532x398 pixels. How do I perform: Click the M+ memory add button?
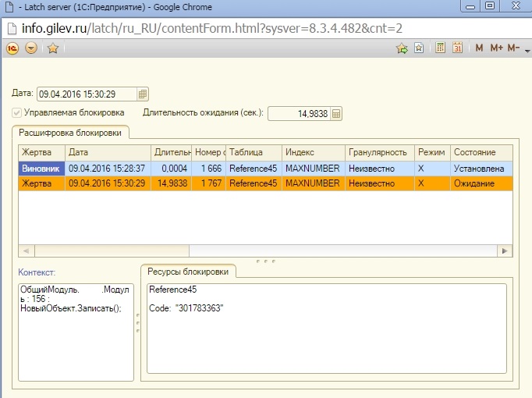tap(496, 48)
